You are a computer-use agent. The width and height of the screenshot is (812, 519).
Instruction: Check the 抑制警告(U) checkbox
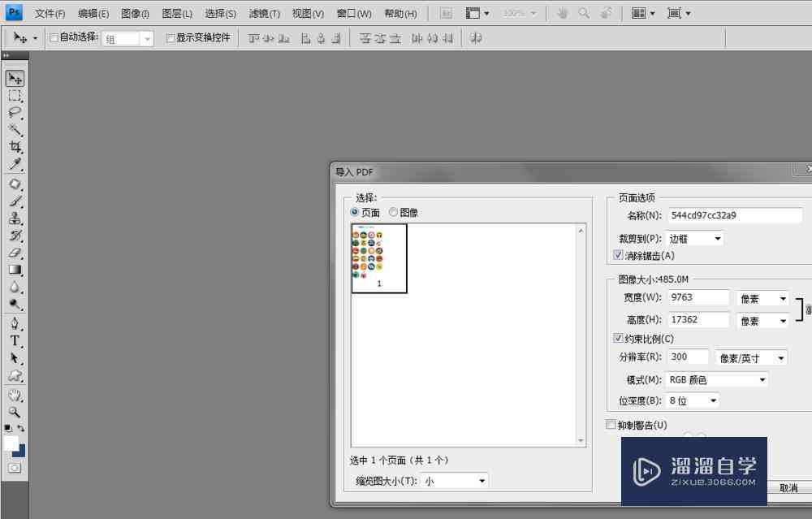(x=611, y=425)
